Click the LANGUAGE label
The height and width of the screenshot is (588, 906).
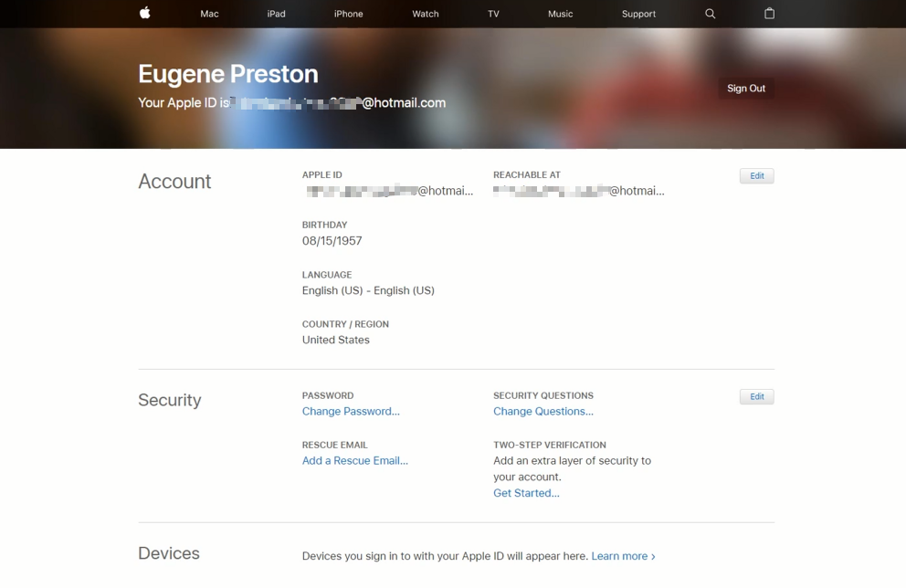(327, 275)
